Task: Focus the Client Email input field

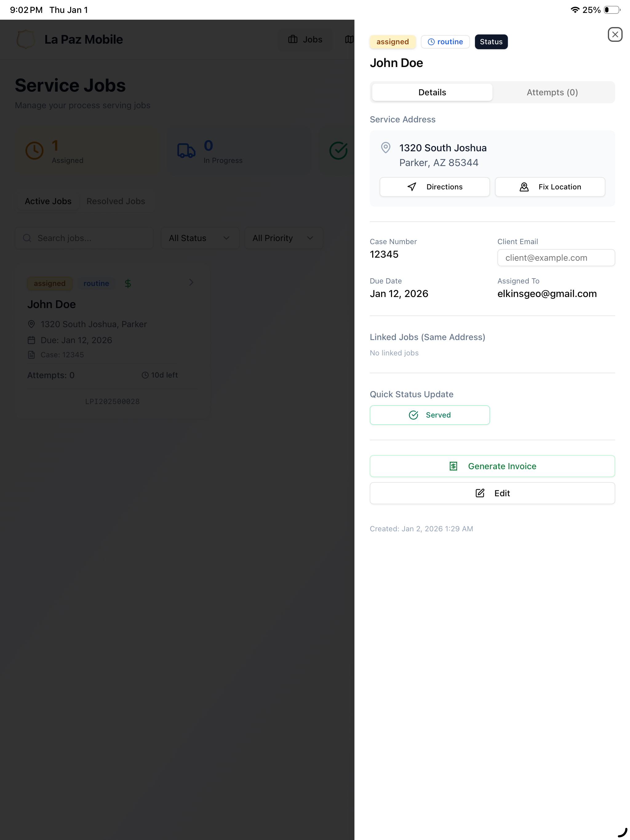Action: pyautogui.click(x=556, y=258)
